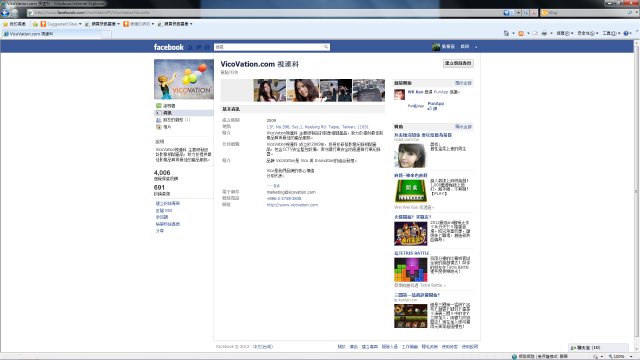
Task: Click the Subscribe via RSS sidebar link
Action: pos(164,211)
